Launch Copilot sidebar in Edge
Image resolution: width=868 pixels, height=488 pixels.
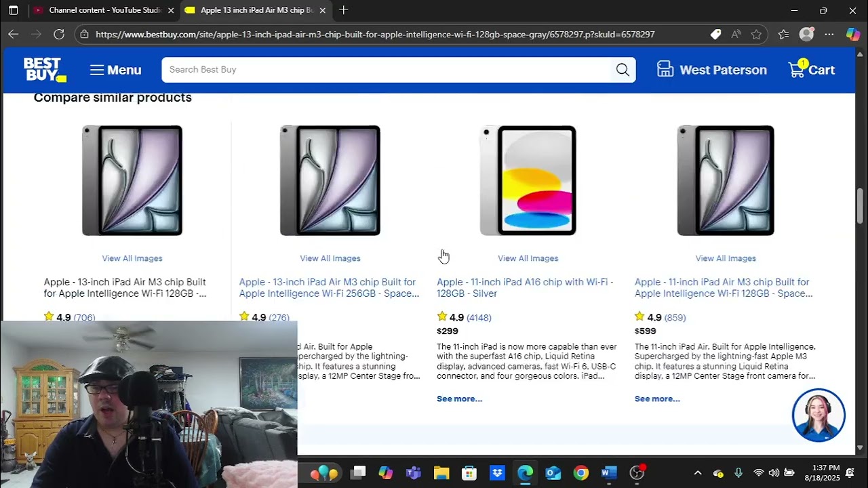tap(853, 34)
